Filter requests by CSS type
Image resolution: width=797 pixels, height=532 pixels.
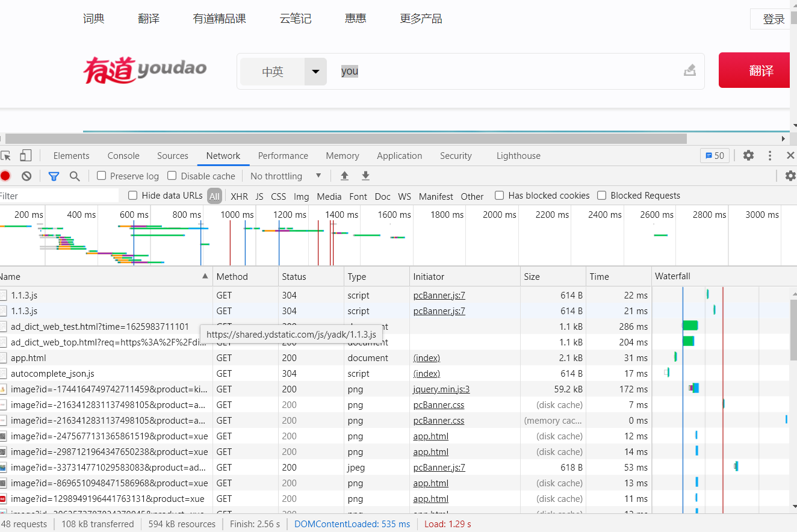tap(279, 196)
